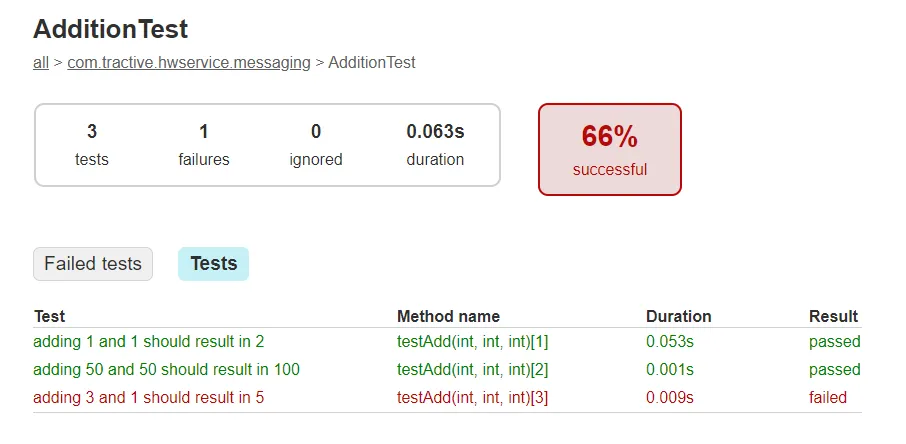
Task: Click the failures count of 1
Action: coord(204,131)
